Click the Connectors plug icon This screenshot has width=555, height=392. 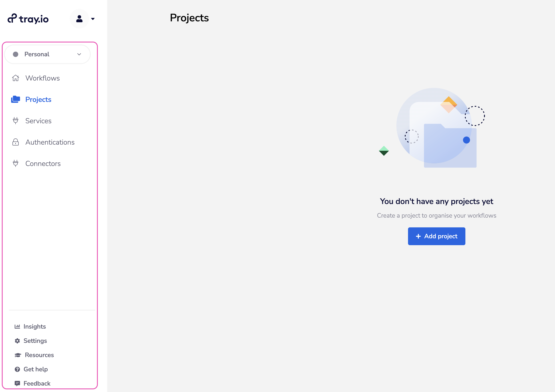click(16, 164)
